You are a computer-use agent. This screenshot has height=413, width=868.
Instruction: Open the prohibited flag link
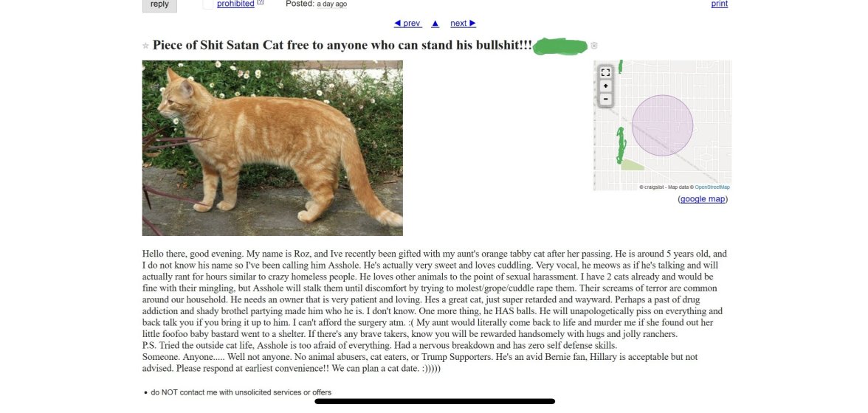click(x=235, y=4)
